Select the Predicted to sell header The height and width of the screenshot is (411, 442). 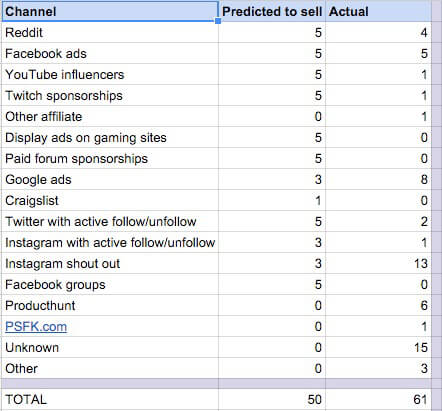(272, 11)
